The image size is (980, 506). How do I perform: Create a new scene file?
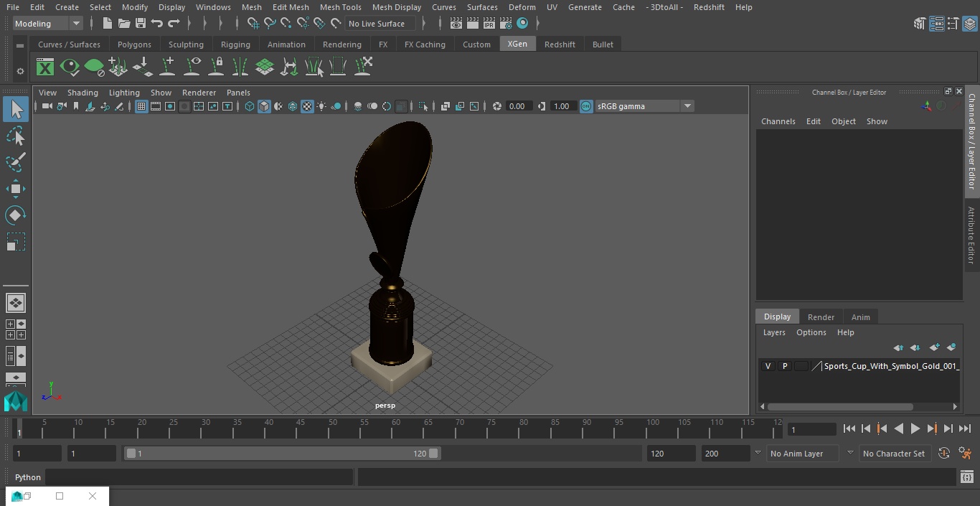click(107, 24)
